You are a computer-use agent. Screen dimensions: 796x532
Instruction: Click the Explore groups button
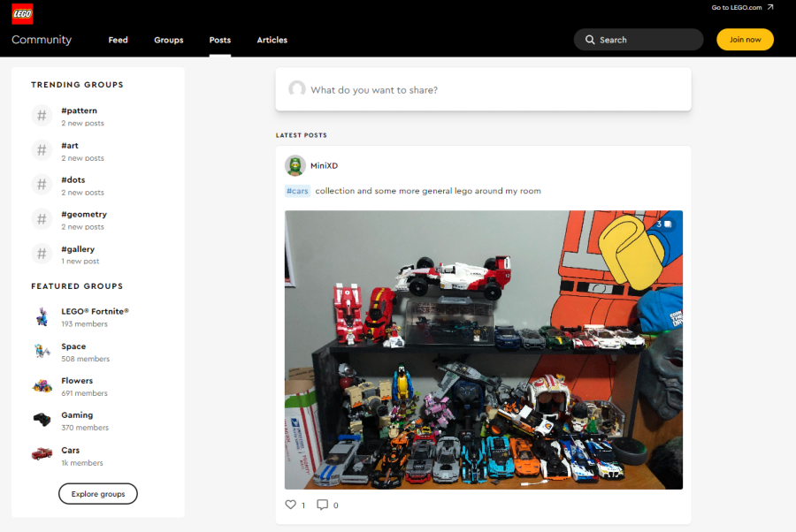click(97, 494)
